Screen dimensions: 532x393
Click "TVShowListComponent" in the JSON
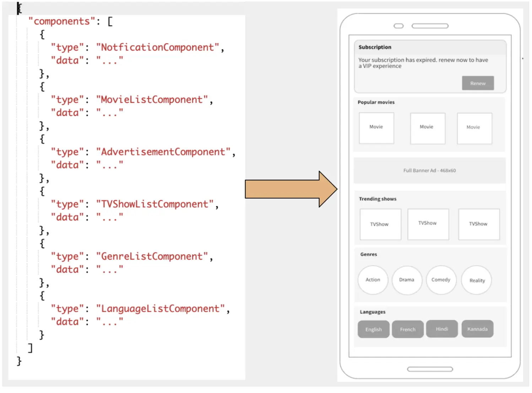155,204
